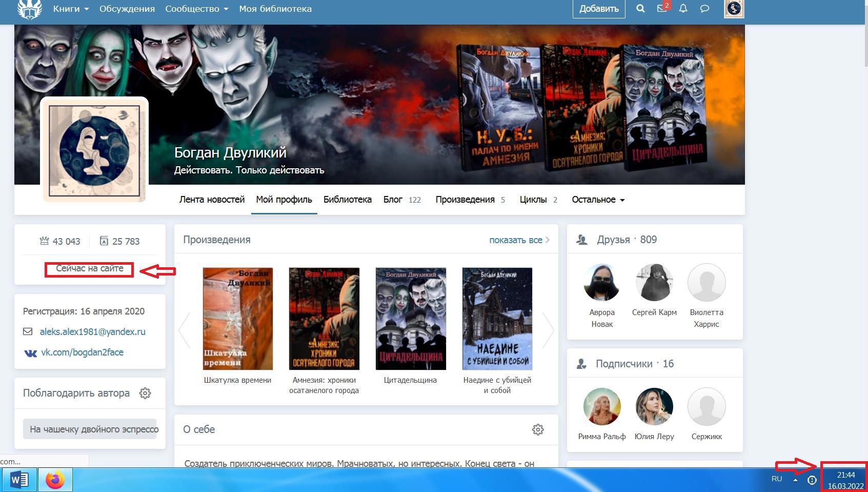Switch to the Библиотека tab
The image size is (868, 492).
point(347,200)
